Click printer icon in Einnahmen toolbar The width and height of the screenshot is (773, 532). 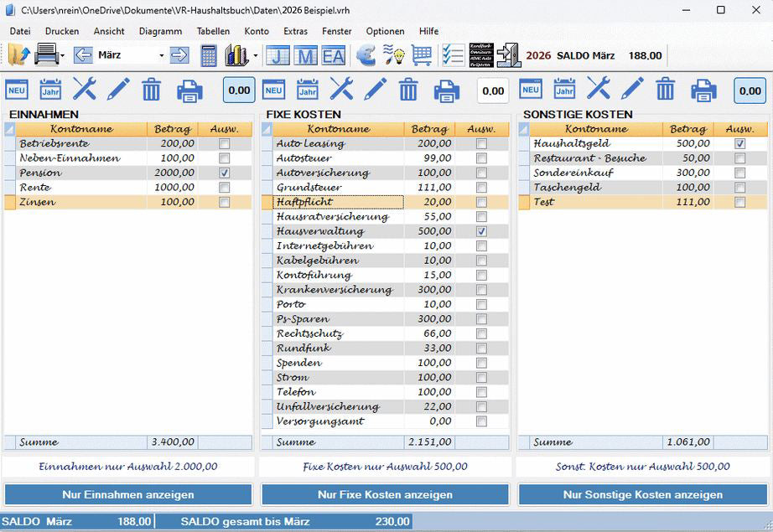click(x=189, y=90)
